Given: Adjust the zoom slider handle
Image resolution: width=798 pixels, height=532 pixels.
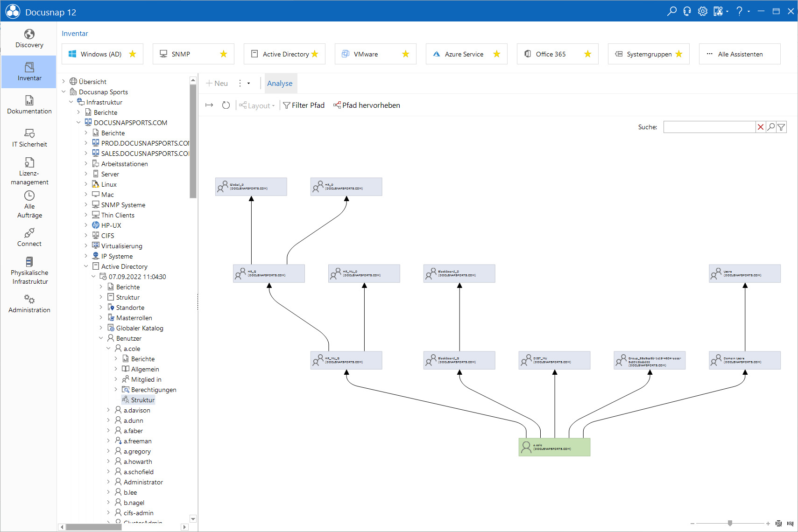Looking at the screenshot, I should [730, 523].
